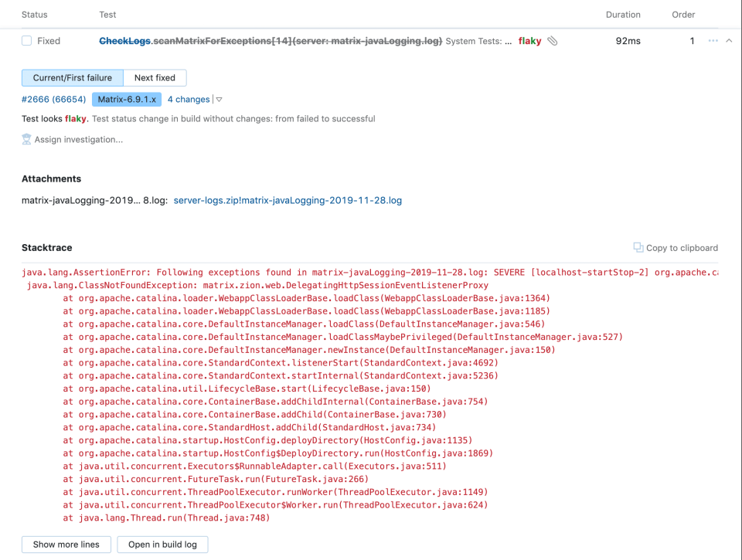The image size is (742, 560).
Task: Expand the changes dropdown arrow
Action: [x=220, y=100]
